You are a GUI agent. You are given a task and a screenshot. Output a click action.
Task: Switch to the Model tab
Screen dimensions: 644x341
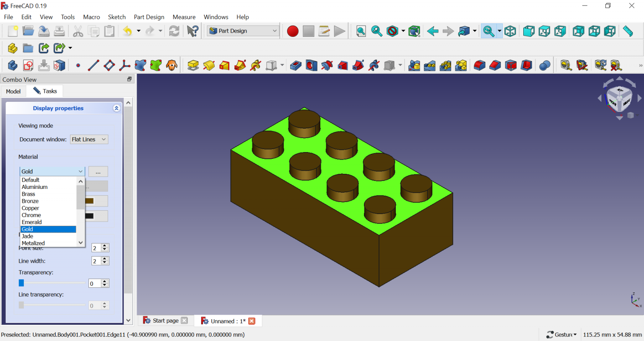(13, 91)
